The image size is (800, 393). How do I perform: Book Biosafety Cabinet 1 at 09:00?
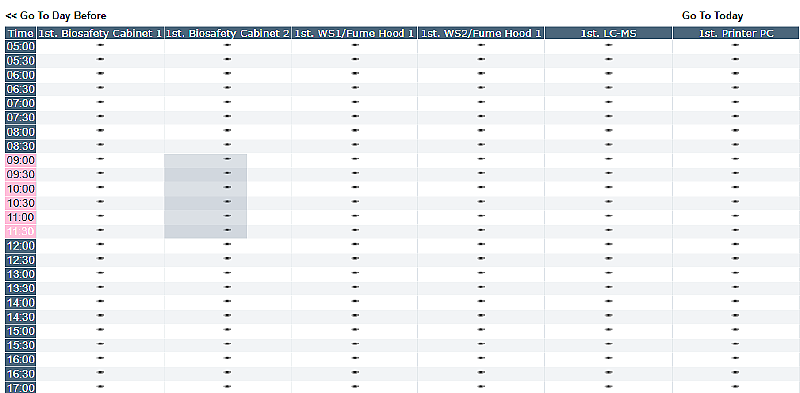point(100,159)
